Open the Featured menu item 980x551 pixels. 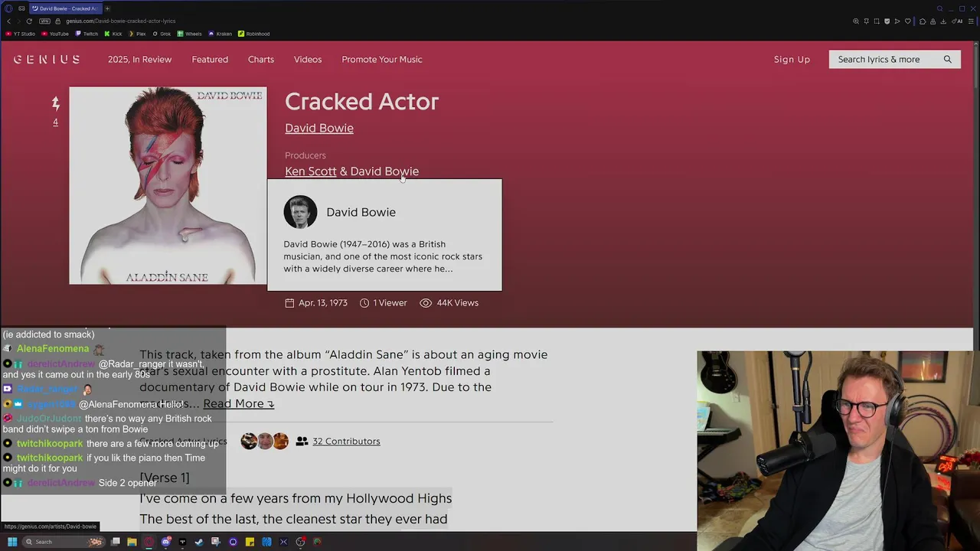[x=210, y=59]
